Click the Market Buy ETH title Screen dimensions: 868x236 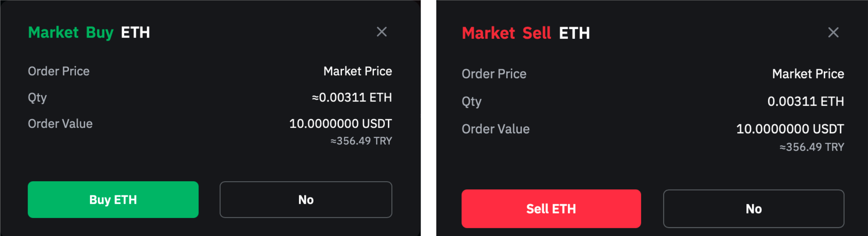coord(89,33)
